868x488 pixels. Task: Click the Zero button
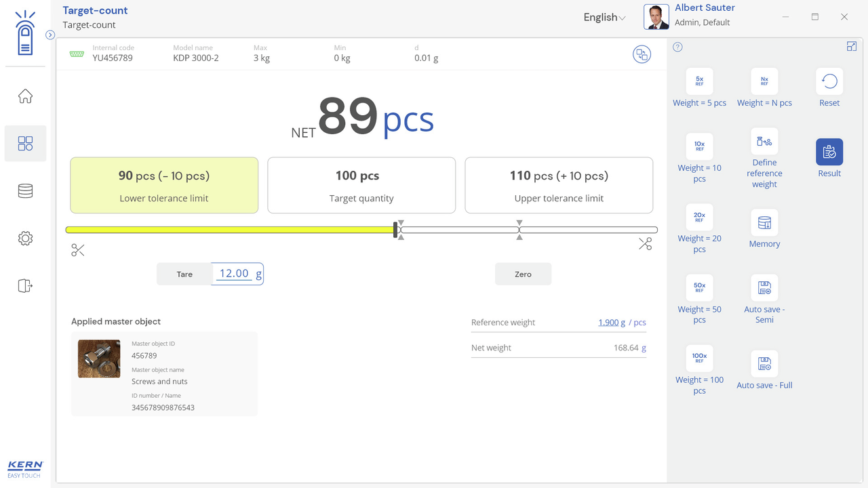coord(523,274)
